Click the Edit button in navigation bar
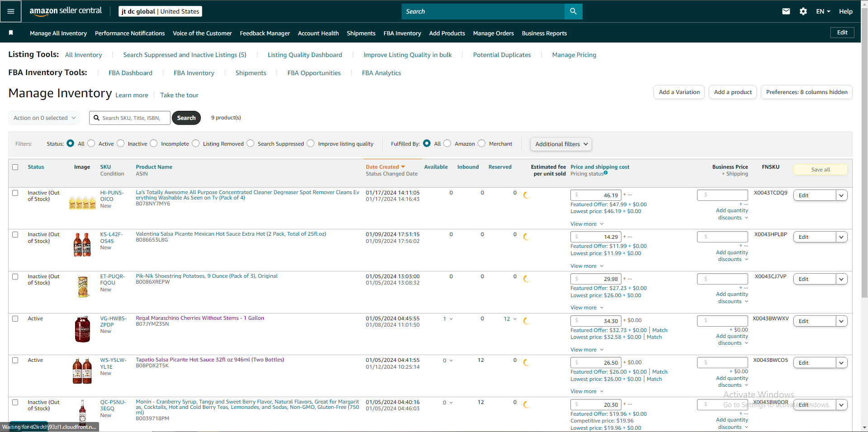868x432 pixels. [842, 33]
